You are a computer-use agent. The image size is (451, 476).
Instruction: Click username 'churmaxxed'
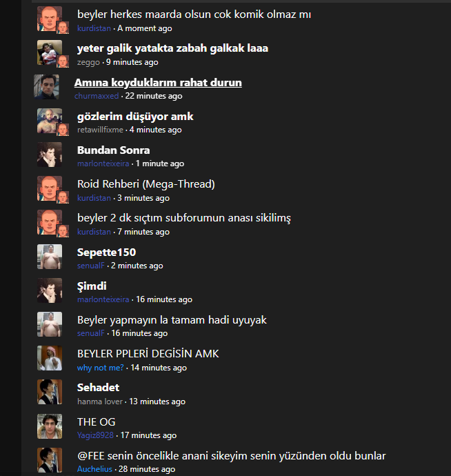click(x=97, y=96)
